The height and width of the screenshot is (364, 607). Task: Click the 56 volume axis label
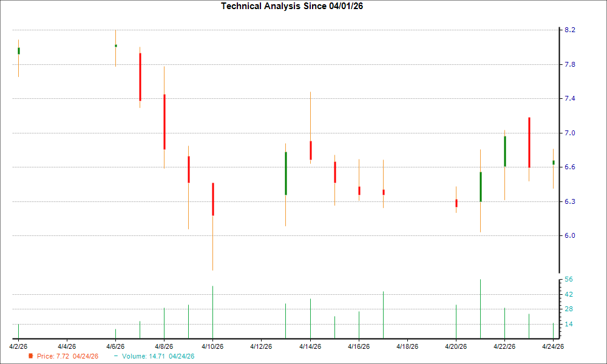pyautogui.click(x=569, y=279)
